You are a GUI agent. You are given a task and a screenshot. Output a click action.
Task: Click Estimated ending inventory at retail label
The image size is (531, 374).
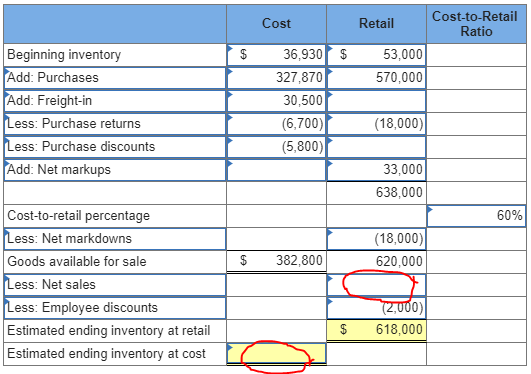[109, 331]
